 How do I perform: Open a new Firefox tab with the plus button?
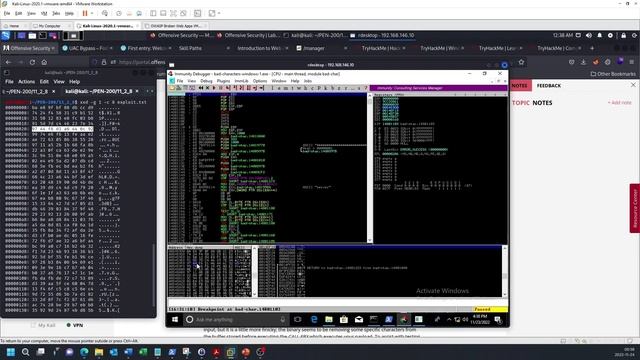click(592, 48)
